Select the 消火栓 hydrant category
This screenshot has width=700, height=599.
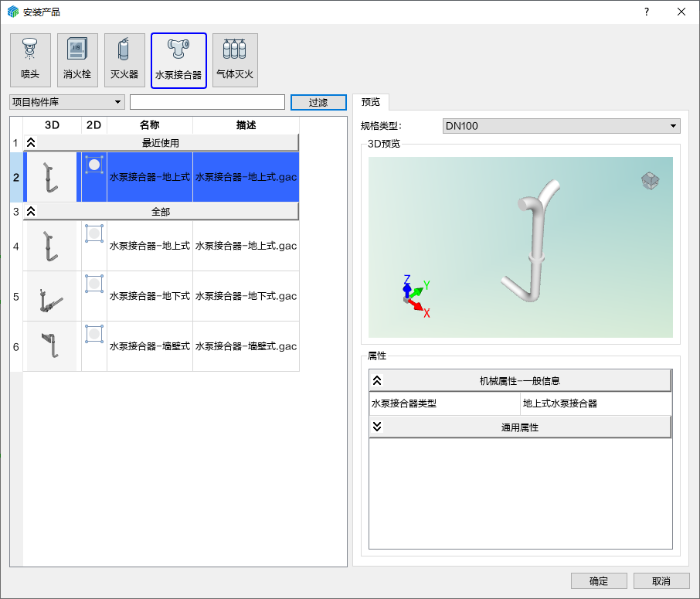click(77, 60)
